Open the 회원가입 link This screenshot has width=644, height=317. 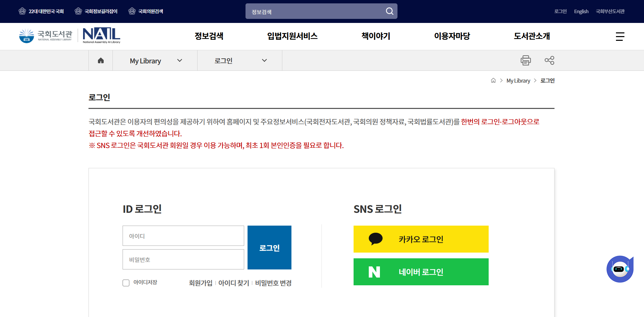(201, 283)
